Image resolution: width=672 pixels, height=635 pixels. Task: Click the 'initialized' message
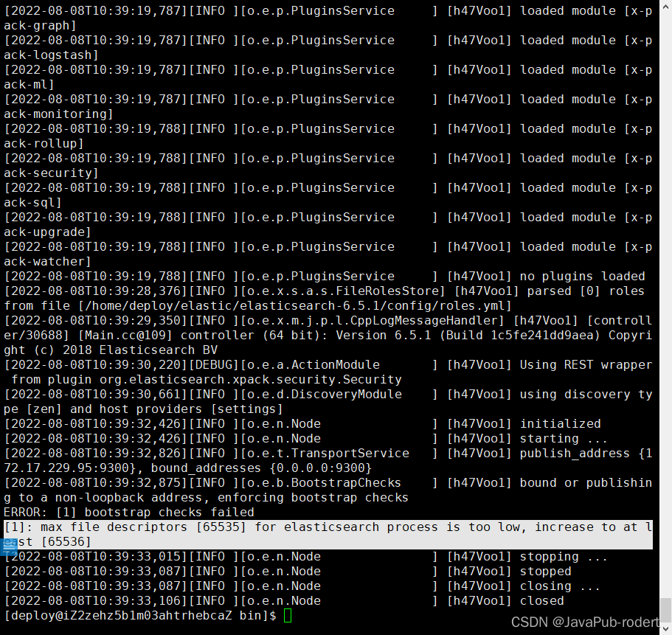pos(560,424)
